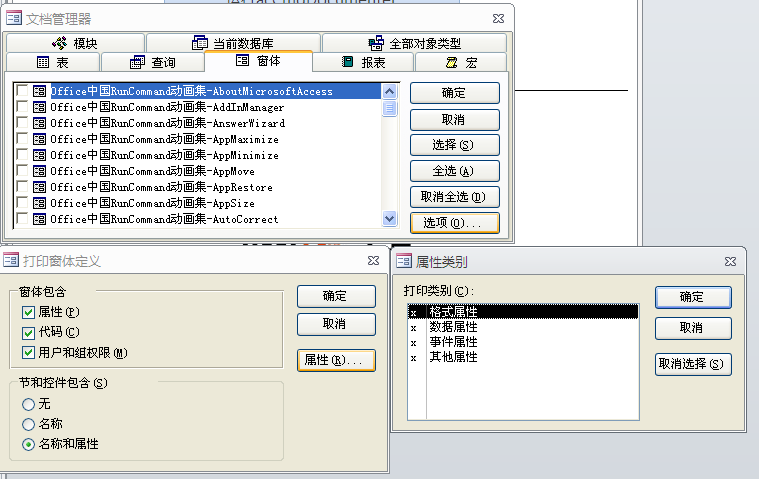Click 取消选择(S) button
This screenshot has width=759, height=479.
click(x=693, y=364)
